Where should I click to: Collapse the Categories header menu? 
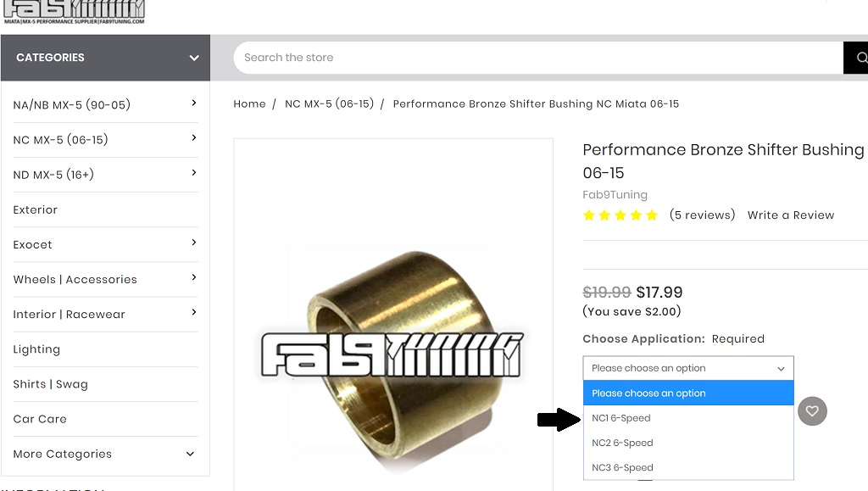point(194,58)
